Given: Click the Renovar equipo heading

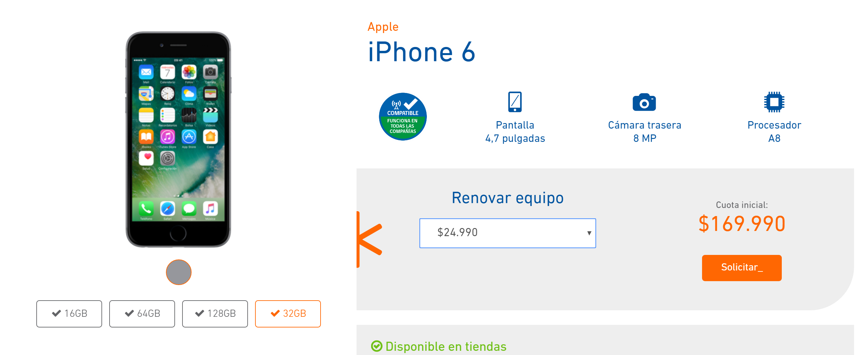Looking at the screenshot, I should coord(507,198).
